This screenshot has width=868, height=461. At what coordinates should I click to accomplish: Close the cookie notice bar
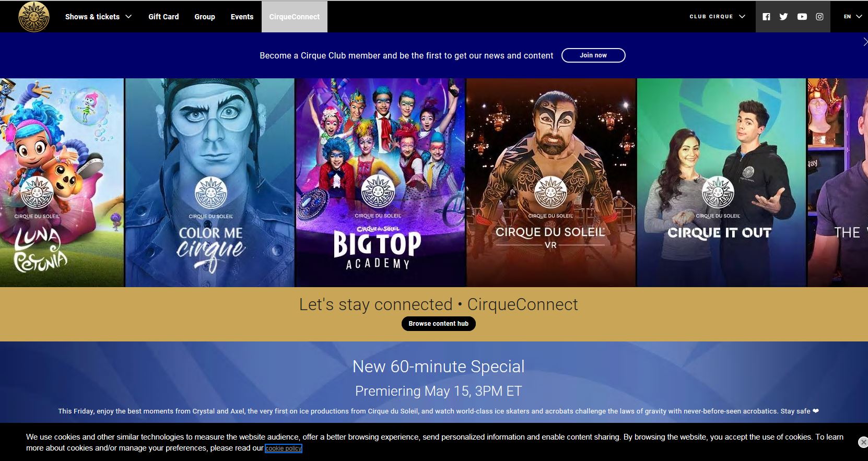point(863,442)
